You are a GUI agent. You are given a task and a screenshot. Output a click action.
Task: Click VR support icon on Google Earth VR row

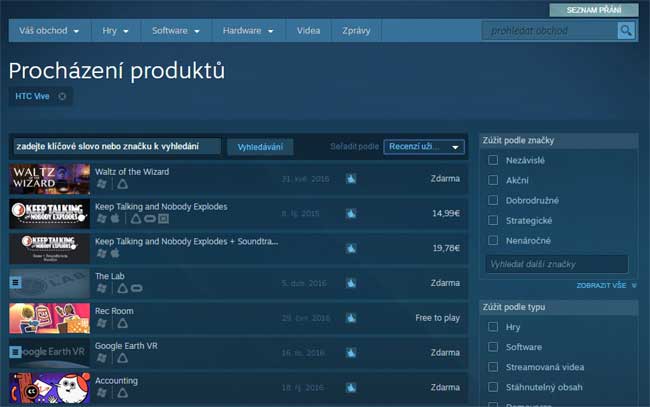[351, 353]
